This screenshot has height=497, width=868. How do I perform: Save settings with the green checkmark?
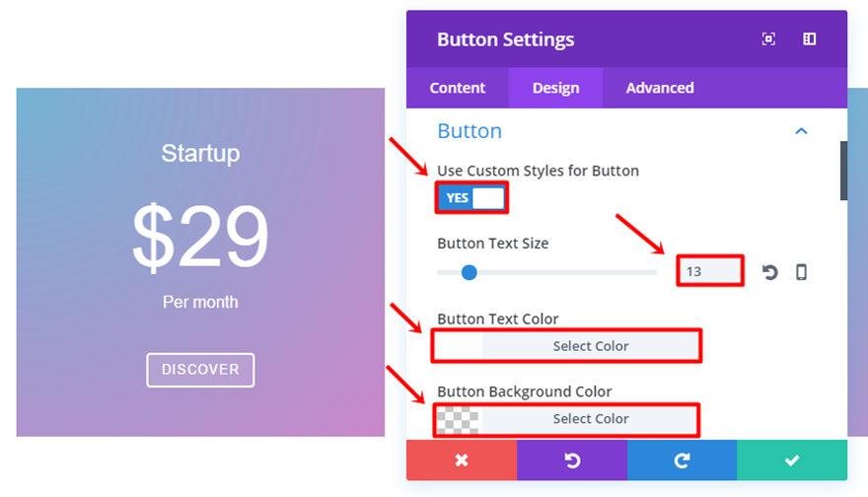point(791,461)
